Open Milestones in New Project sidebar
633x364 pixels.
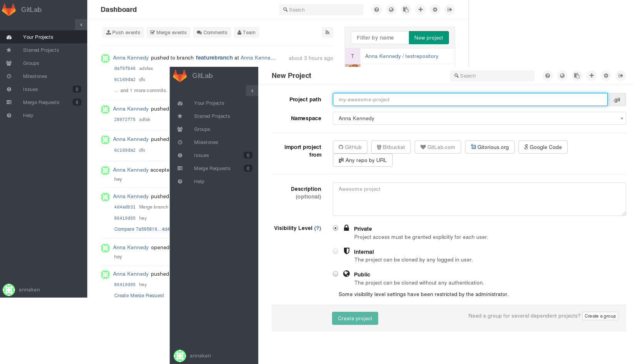click(x=214, y=142)
